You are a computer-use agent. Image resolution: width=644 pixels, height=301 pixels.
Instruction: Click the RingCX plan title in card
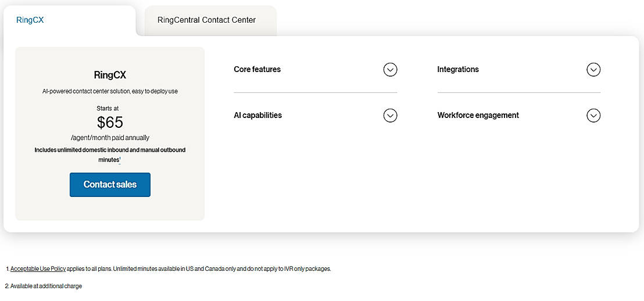point(110,75)
